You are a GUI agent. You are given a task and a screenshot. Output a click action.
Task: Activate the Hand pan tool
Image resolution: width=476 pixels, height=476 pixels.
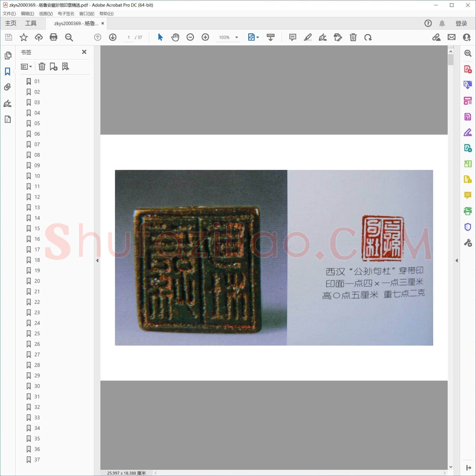(175, 37)
